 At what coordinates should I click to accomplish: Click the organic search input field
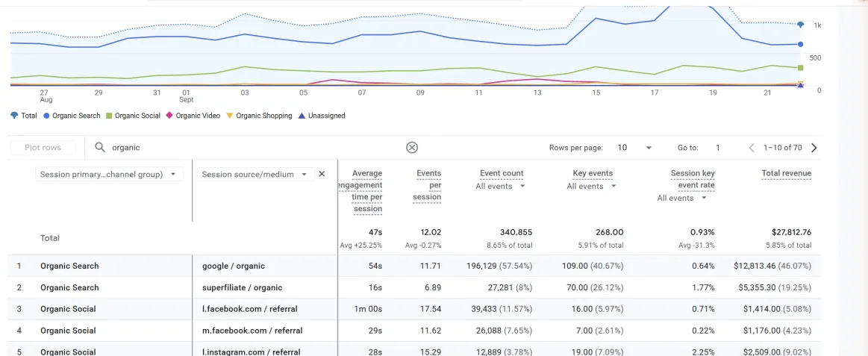255,148
